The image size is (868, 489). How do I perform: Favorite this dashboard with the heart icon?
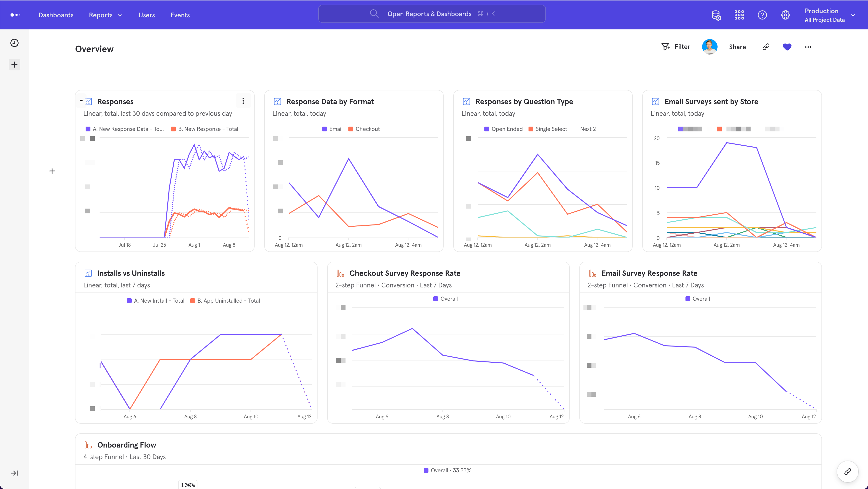click(787, 47)
